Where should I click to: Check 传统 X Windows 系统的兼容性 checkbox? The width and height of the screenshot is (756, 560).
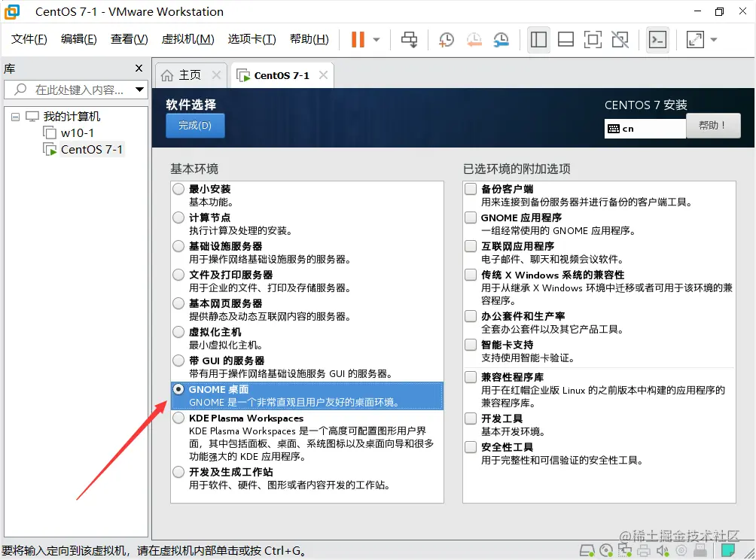(x=471, y=275)
